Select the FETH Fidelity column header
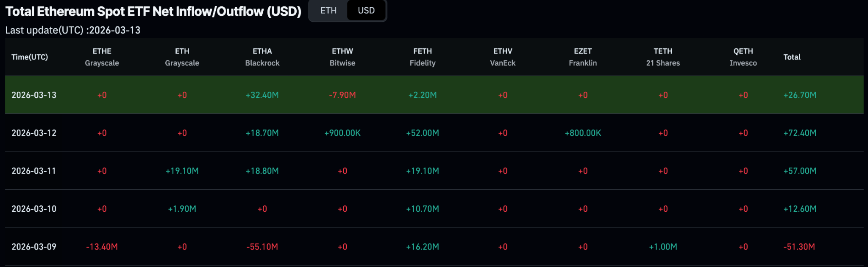The height and width of the screenshot is (267, 868). (423, 57)
